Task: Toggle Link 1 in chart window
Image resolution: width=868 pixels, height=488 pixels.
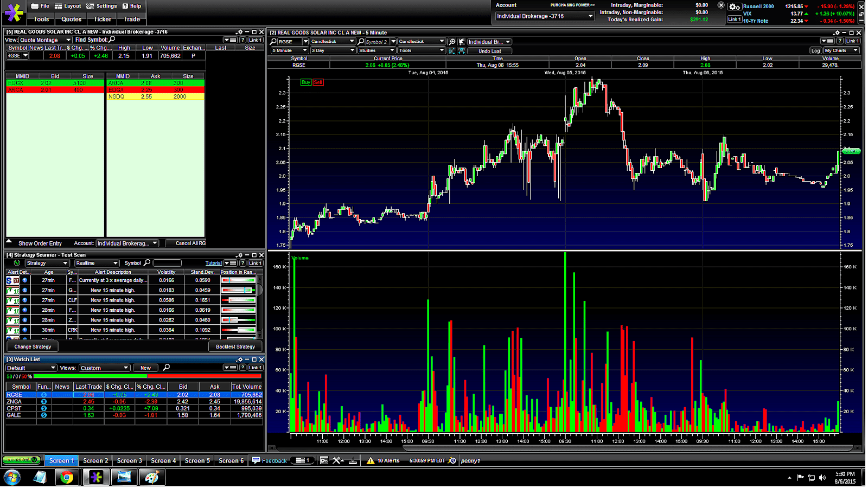Action: pos(852,41)
